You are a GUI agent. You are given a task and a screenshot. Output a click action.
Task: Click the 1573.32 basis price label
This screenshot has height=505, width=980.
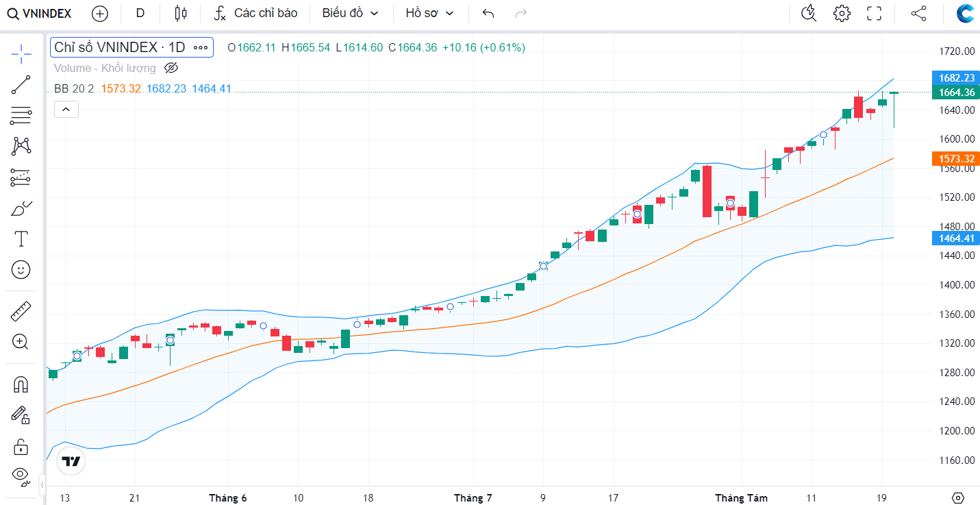(x=956, y=159)
